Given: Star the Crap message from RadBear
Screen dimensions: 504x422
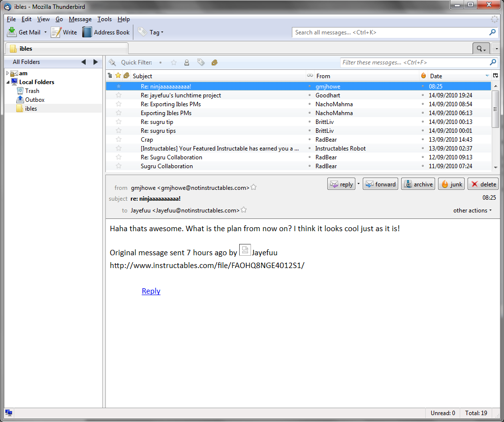Looking at the screenshot, I should [119, 139].
